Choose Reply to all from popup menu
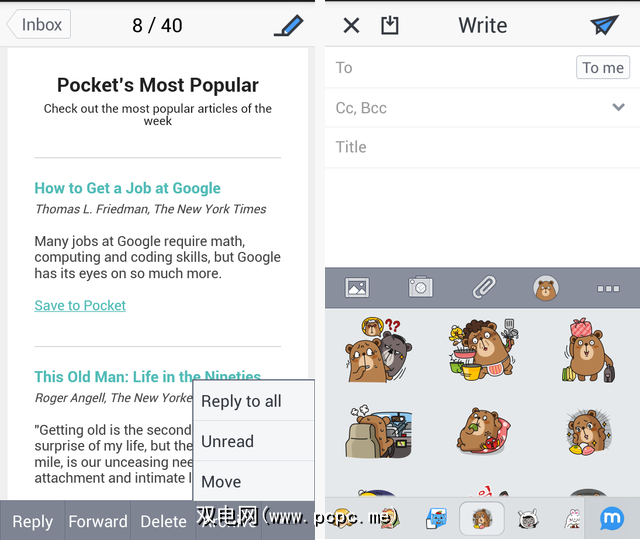 [x=253, y=401]
